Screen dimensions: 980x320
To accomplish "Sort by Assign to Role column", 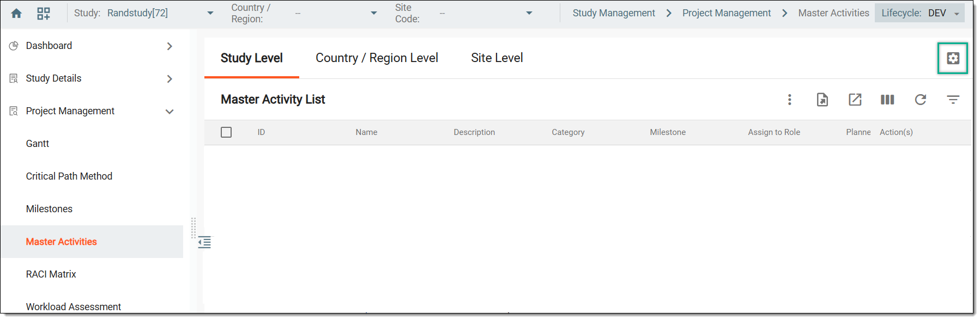I will point(775,132).
